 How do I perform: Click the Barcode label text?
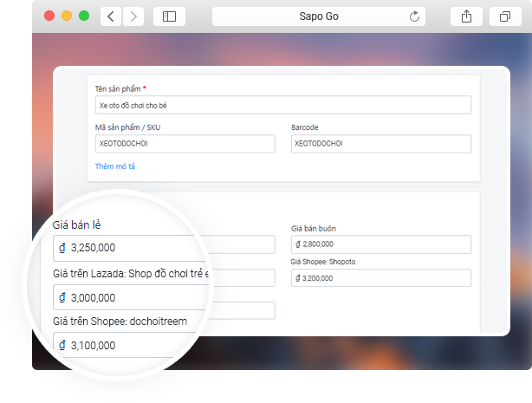tap(305, 127)
